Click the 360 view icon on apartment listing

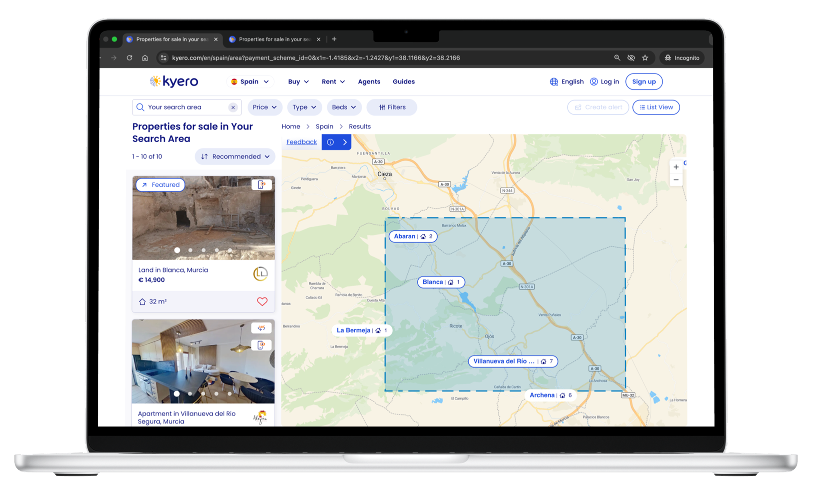point(261,328)
